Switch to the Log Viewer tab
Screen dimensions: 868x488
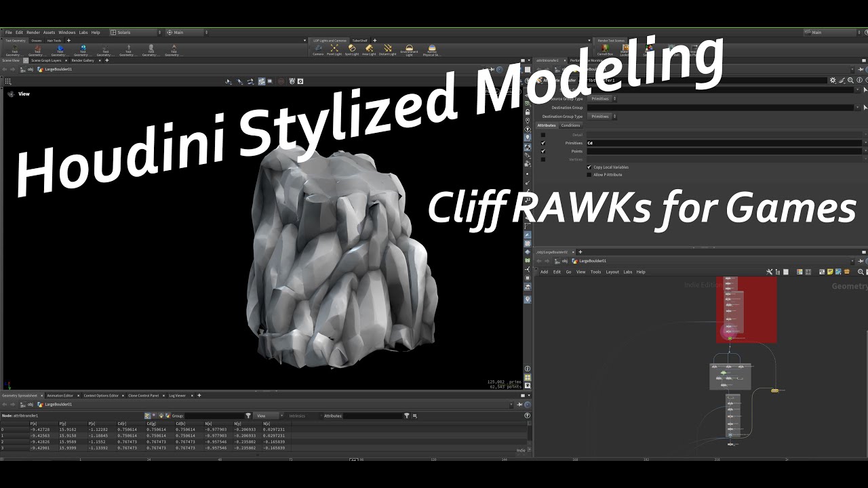[x=177, y=395]
